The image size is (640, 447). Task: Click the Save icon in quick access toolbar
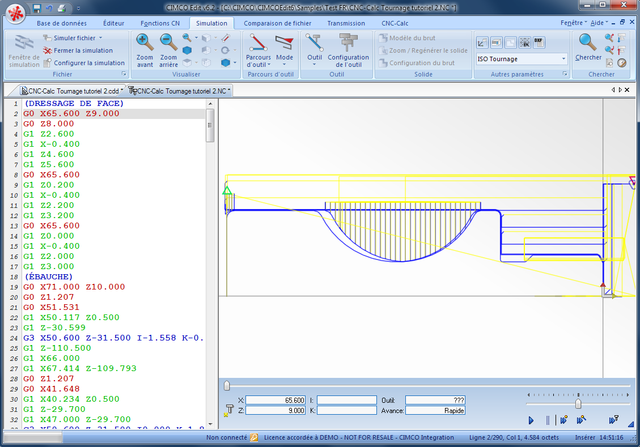pyautogui.click(x=37, y=8)
